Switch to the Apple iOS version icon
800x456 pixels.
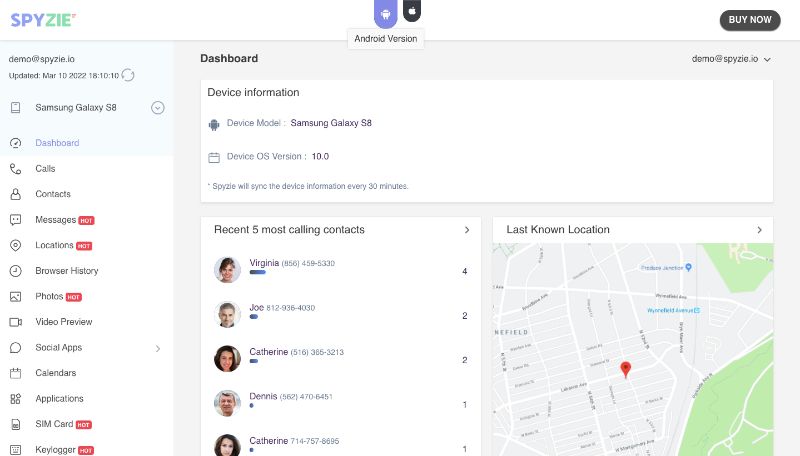pos(411,11)
